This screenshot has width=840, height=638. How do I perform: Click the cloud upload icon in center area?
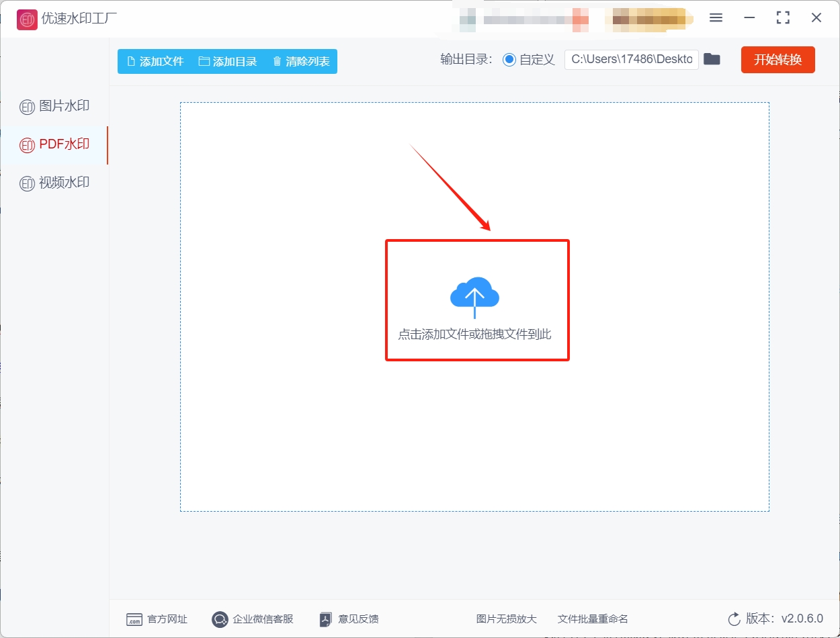[476, 294]
